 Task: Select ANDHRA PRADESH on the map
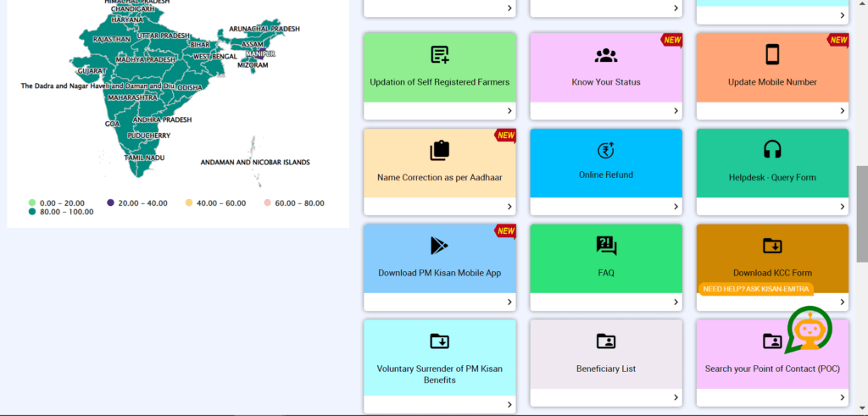(x=162, y=119)
